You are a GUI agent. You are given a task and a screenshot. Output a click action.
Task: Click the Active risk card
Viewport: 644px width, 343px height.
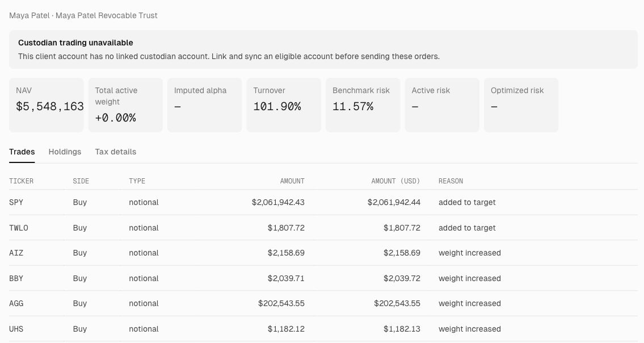pos(442,105)
